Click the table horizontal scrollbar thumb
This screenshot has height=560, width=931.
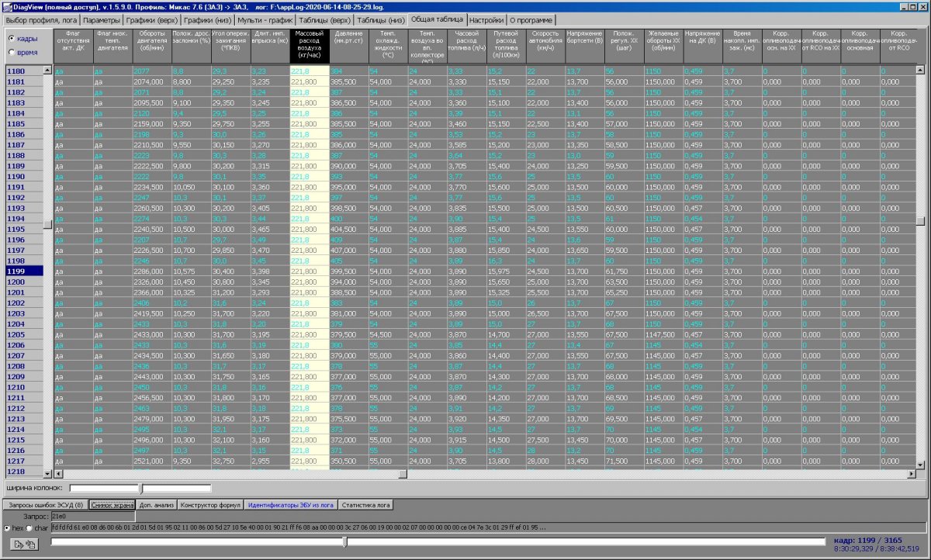click(x=402, y=473)
